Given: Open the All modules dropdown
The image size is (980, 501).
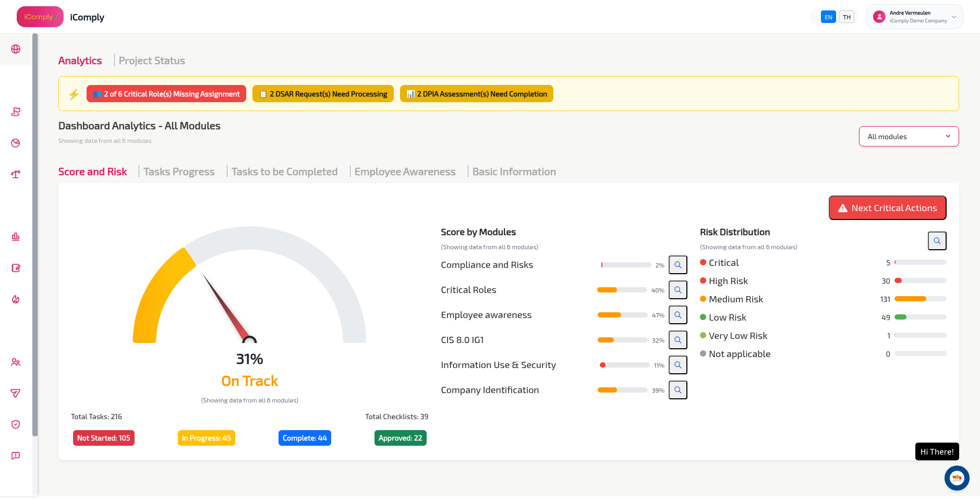Looking at the screenshot, I should (908, 136).
